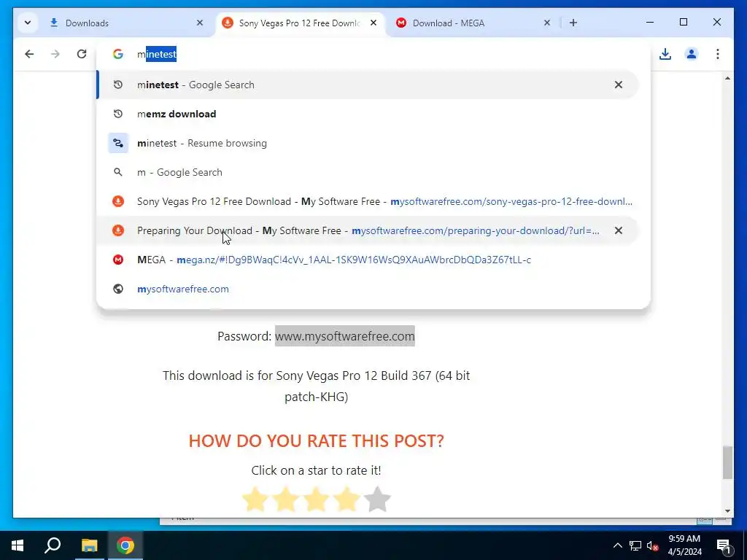
Task: Open network status tray icon
Action: (635, 545)
